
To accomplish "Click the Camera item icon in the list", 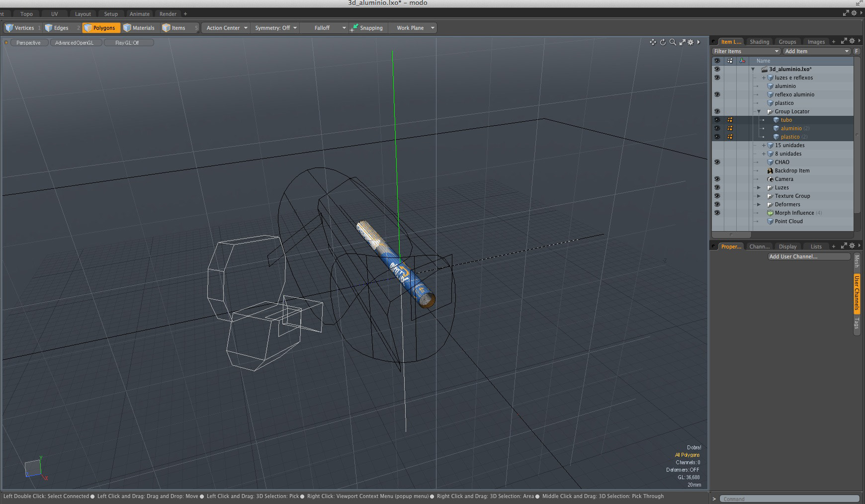I will tap(770, 179).
